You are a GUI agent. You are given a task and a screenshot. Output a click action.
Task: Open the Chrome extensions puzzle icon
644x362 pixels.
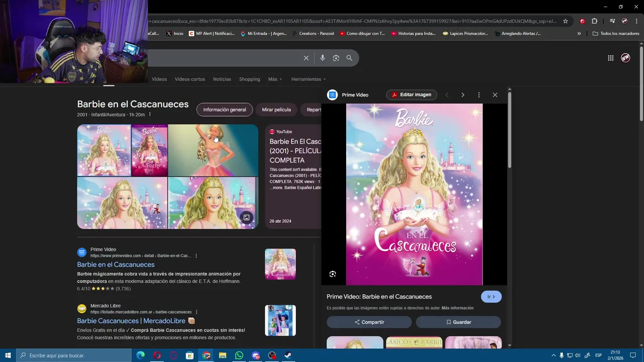594,21
